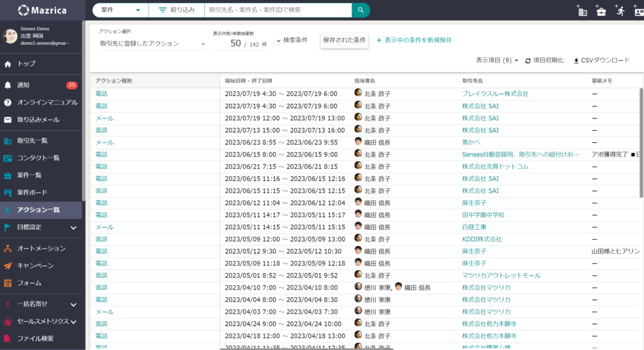Click the 保存された条件 button
The image size is (644, 350).
pyautogui.click(x=344, y=40)
